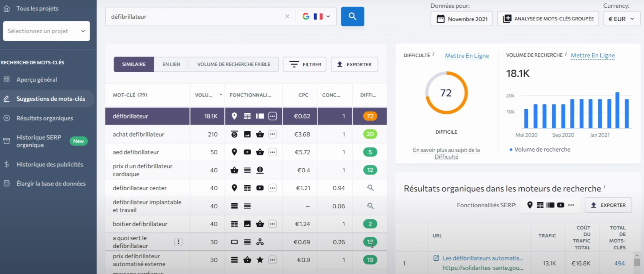Click dollar icon in prix d un defibrillateur cardiaque row

(260, 170)
